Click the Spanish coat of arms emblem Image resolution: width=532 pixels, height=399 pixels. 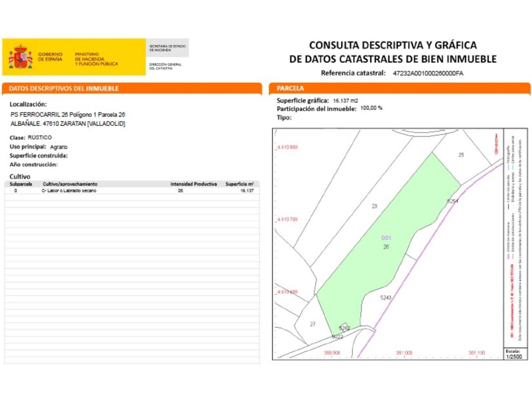[x=20, y=57]
